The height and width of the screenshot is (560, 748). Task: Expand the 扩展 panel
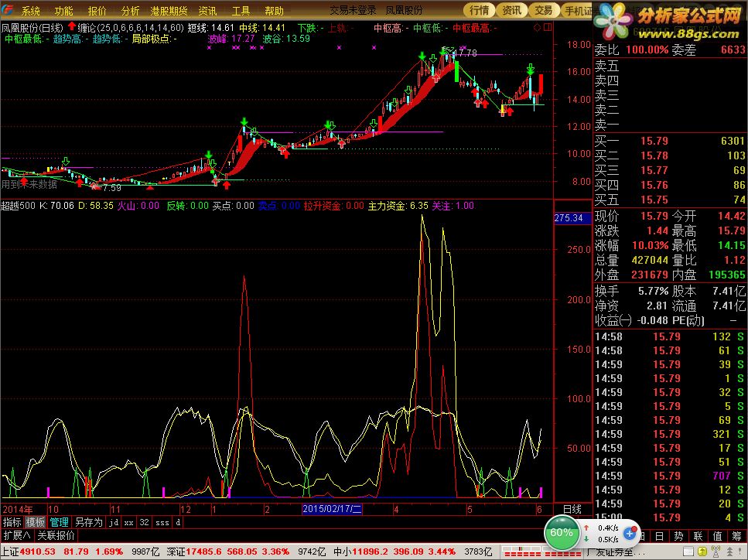point(17,535)
